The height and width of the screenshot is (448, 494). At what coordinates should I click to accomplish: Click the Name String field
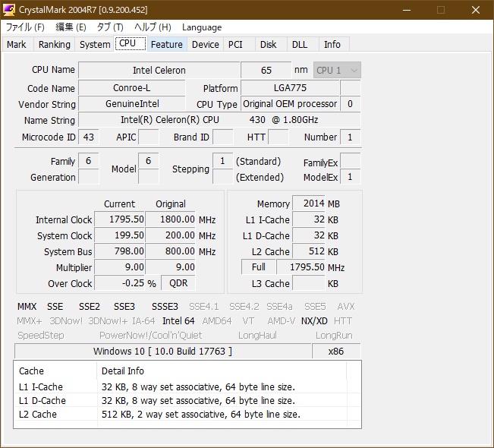219,120
